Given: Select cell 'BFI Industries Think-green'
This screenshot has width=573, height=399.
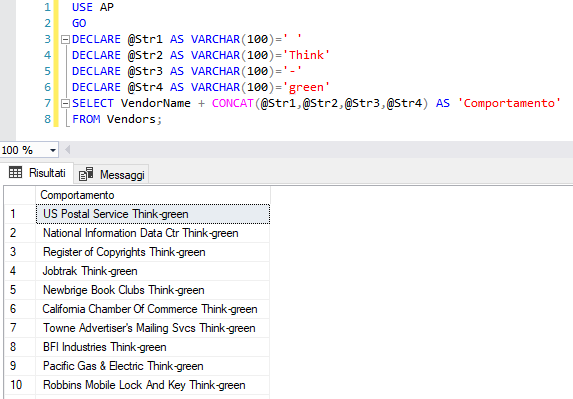Looking at the screenshot, I should point(153,347).
